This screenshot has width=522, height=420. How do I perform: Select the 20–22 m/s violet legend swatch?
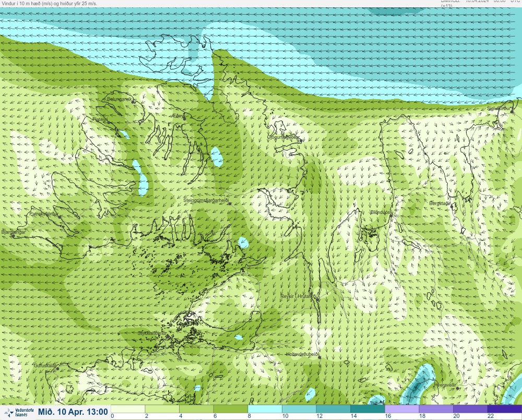[x=471, y=409]
